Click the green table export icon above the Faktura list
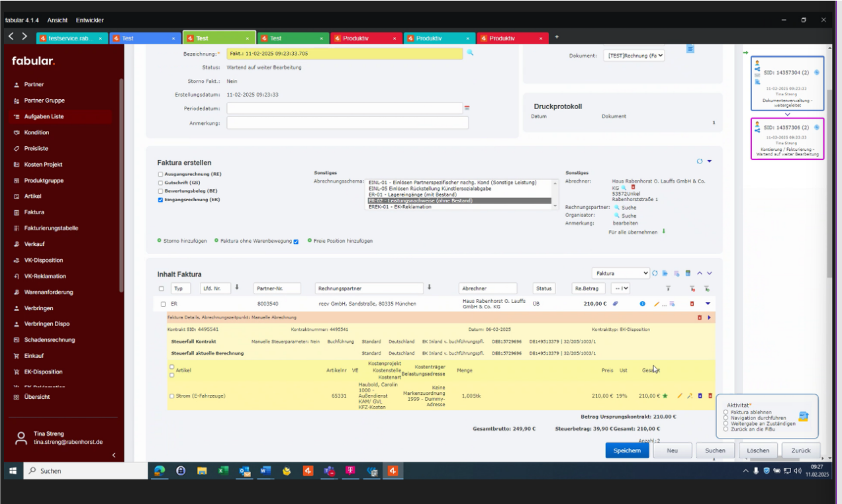This screenshot has height=504, width=842. click(x=688, y=273)
